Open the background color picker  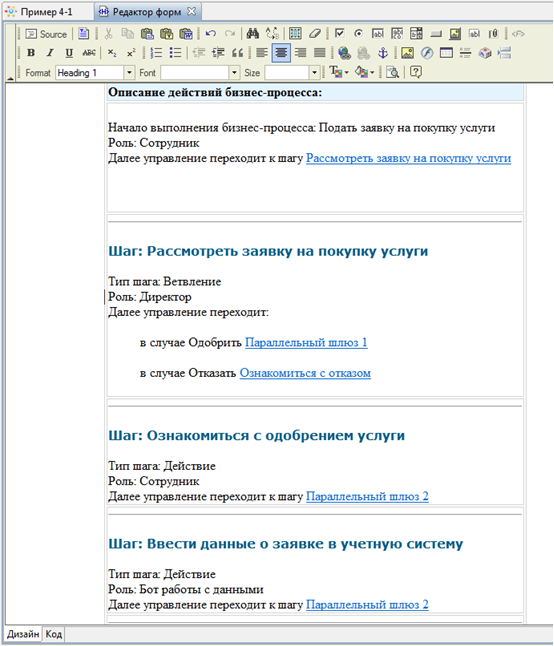[364, 72]
